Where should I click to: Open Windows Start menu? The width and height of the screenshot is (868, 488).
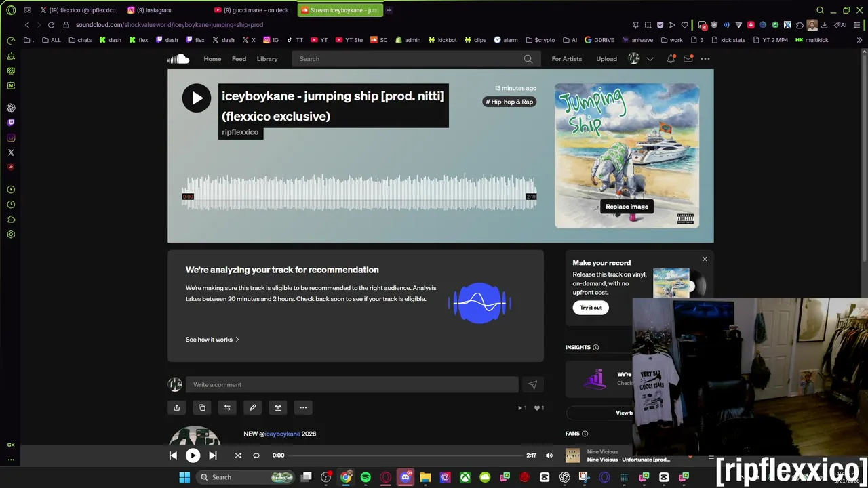point(184,477)
